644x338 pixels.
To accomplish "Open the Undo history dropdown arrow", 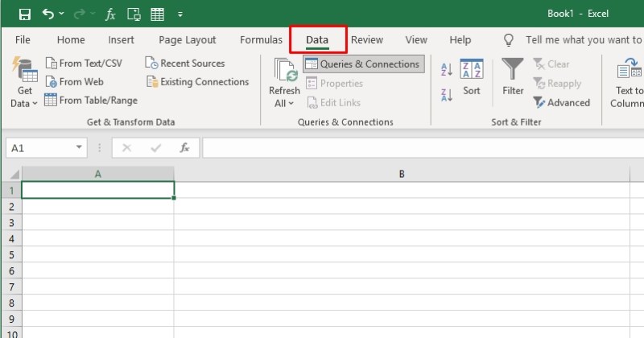I will (x=62, y=14).
